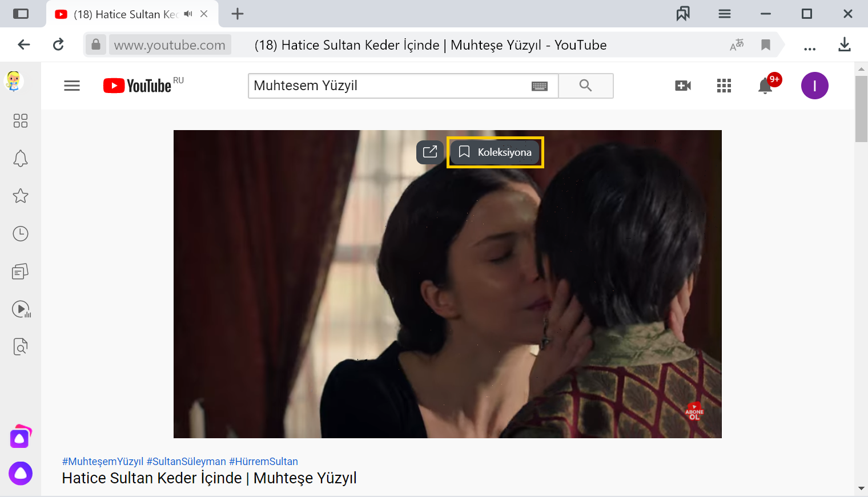Click the Abone Ol subscribe badge in the video

[694, 412]
